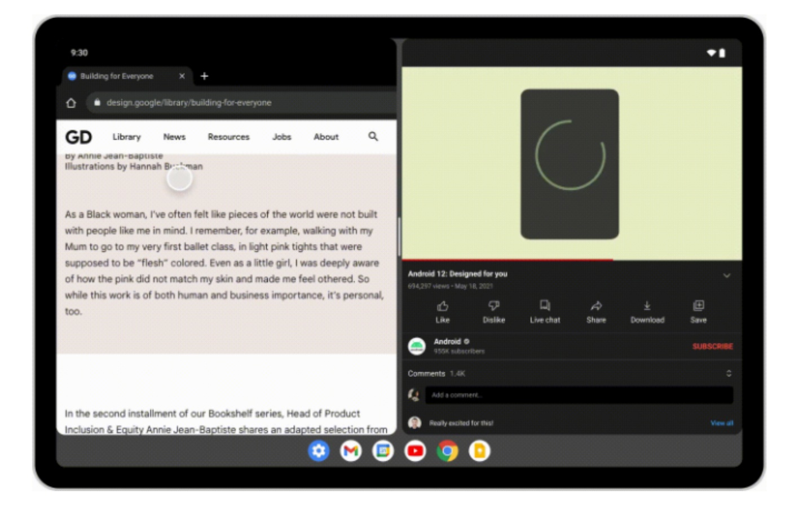
Task: Open the Android channel avatar
Action: [x=417, y=346]
